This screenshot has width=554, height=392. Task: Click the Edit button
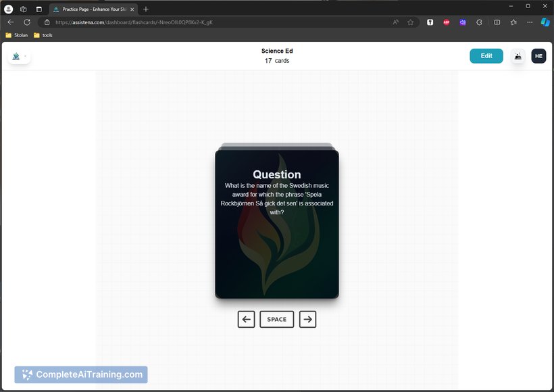point(486,56)
